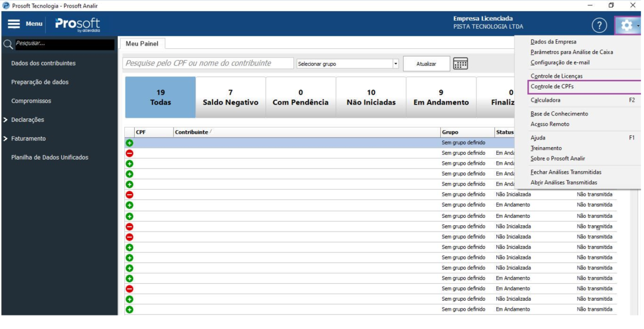
Task: Click the help question mark icon
Action: [599, 25]
